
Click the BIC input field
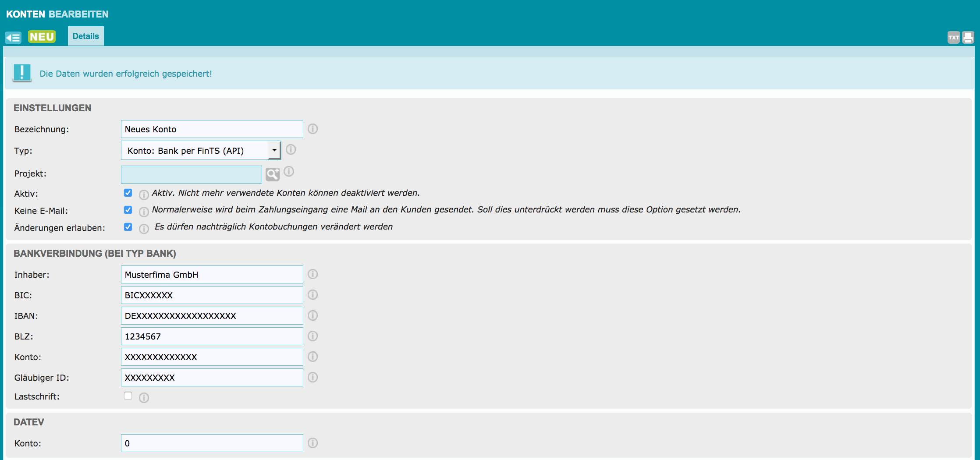click(212, 295)
